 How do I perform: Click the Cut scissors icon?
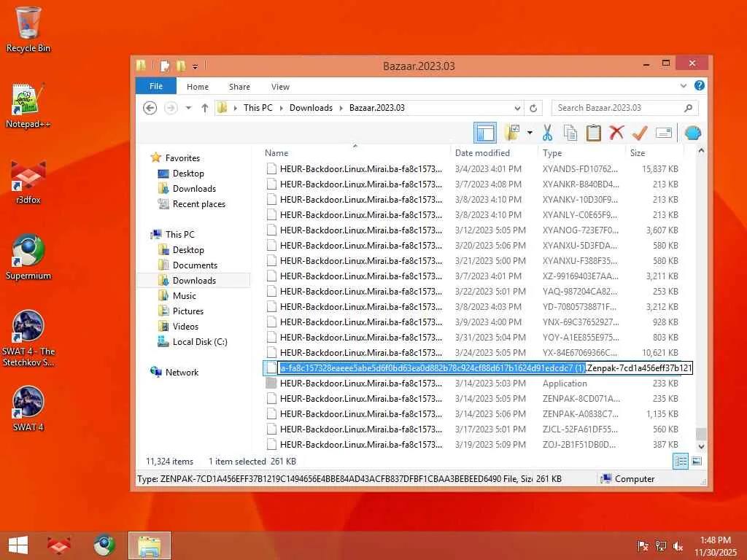[547, 133]
